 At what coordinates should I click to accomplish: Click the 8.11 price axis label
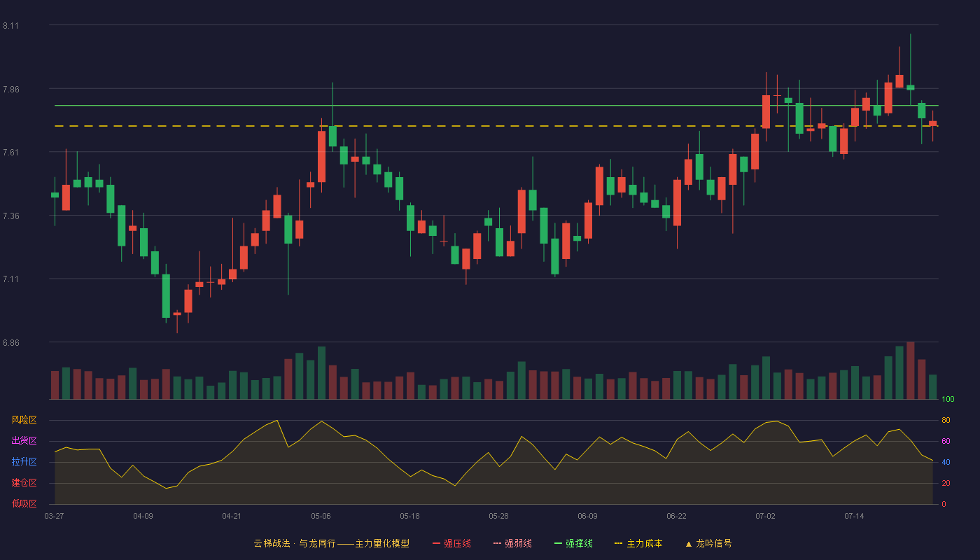(x=10, y=26)
